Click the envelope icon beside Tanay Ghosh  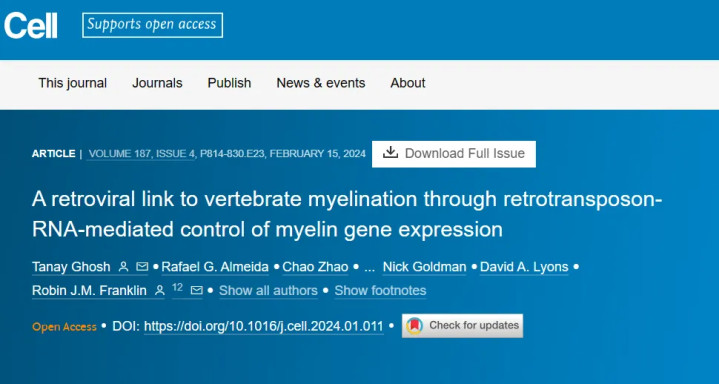(142, 267)
